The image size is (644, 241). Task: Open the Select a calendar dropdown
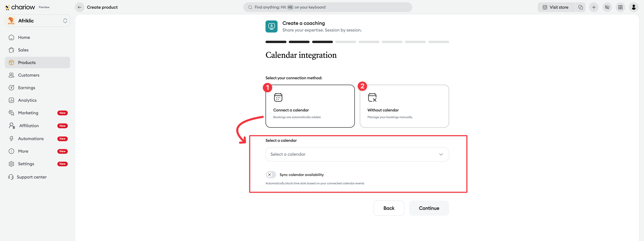357,154
